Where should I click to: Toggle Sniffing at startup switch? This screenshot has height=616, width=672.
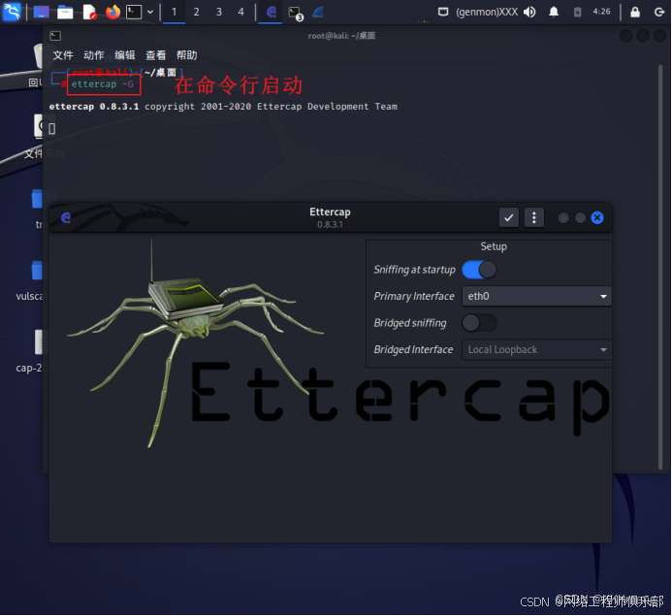(479, 270)
